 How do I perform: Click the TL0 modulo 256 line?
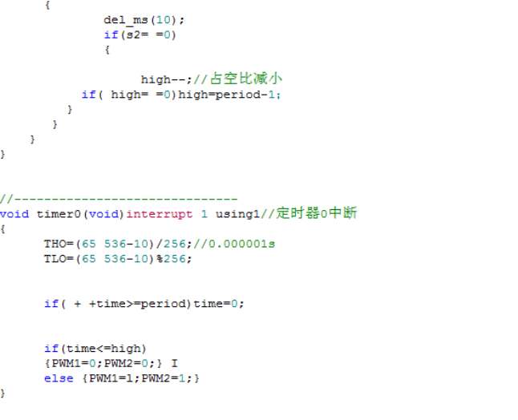pos(118,259)
